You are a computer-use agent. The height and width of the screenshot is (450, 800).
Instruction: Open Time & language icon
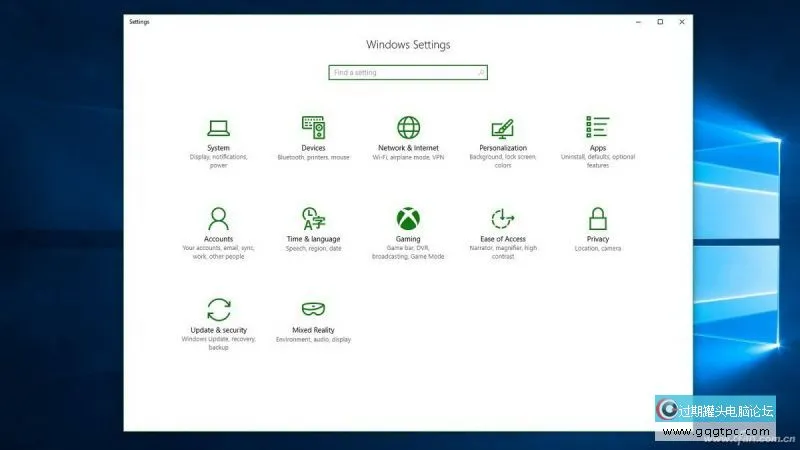(313, 218)
